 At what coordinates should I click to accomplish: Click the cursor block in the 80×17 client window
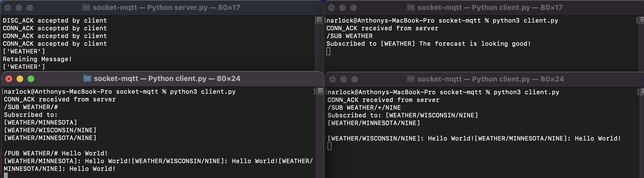(x=328, y=52)
